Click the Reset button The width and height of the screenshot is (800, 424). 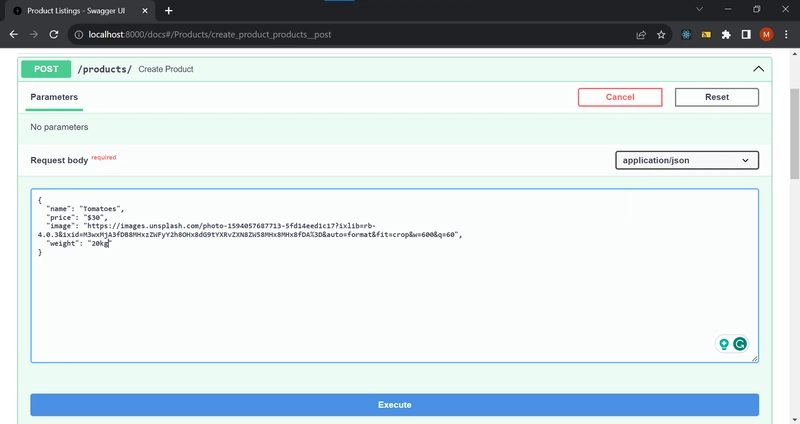point(716,97)
